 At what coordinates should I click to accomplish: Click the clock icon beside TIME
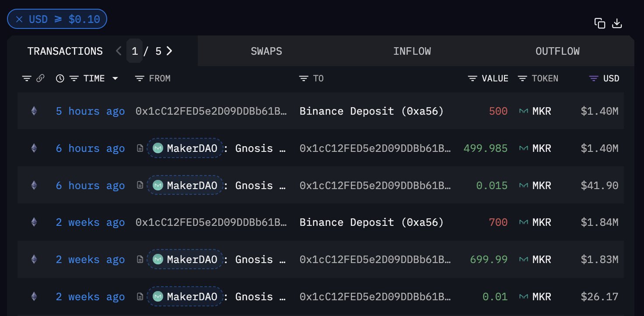tap(60, 78)
